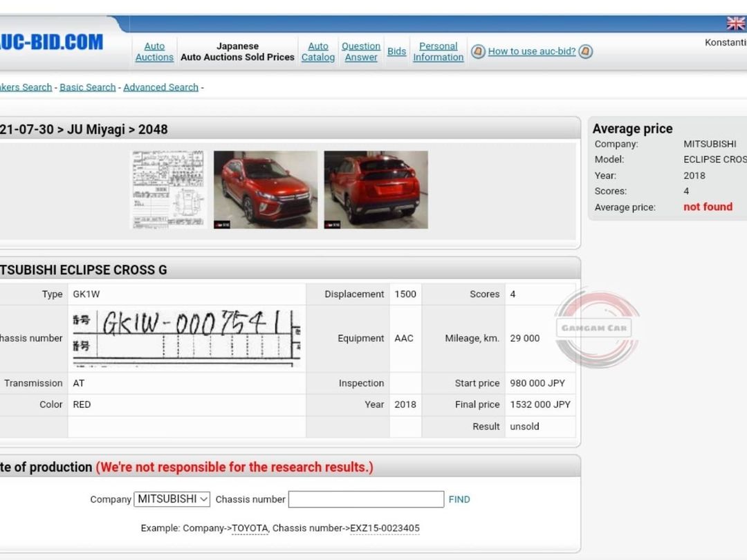Click the '2018' year value in details table
The height and width of the screenshot is (560, 747).
pos(405,404)
